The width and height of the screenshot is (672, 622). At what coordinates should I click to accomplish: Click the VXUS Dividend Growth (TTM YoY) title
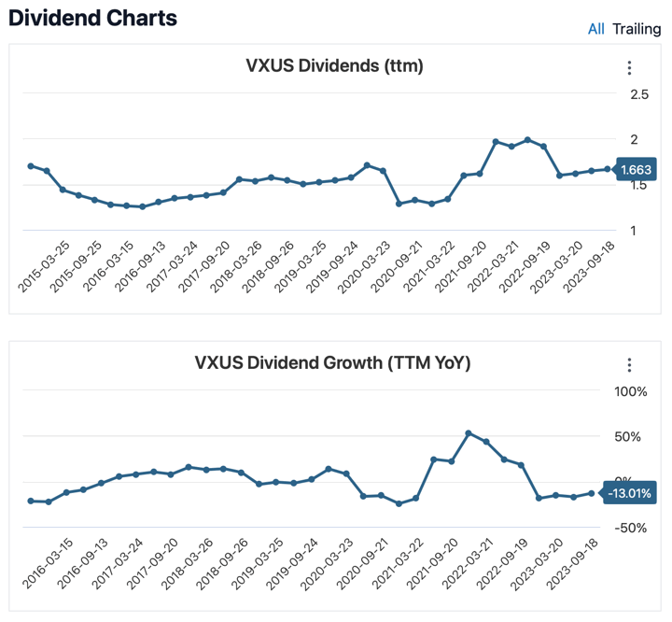tap(332, 362)
